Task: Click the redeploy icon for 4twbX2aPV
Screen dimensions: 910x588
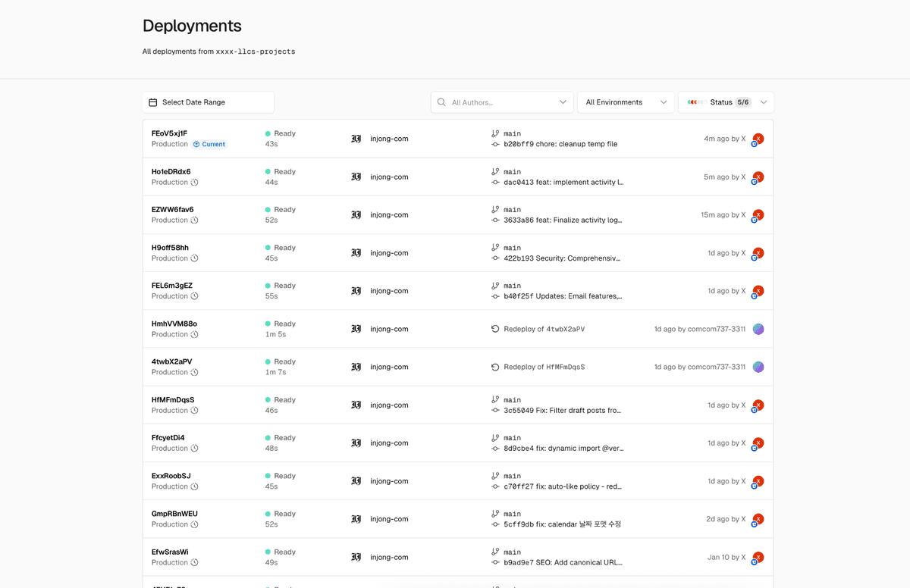Action: point(495,367)
